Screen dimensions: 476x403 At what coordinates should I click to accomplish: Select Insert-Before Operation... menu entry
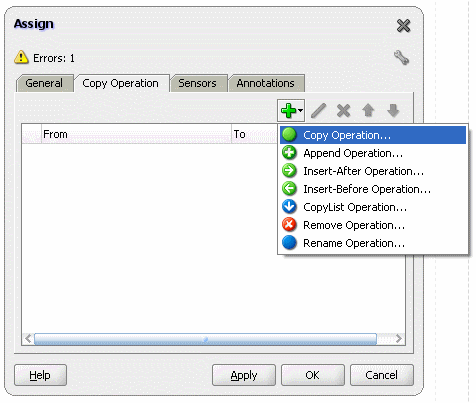(x=373, y=189)
